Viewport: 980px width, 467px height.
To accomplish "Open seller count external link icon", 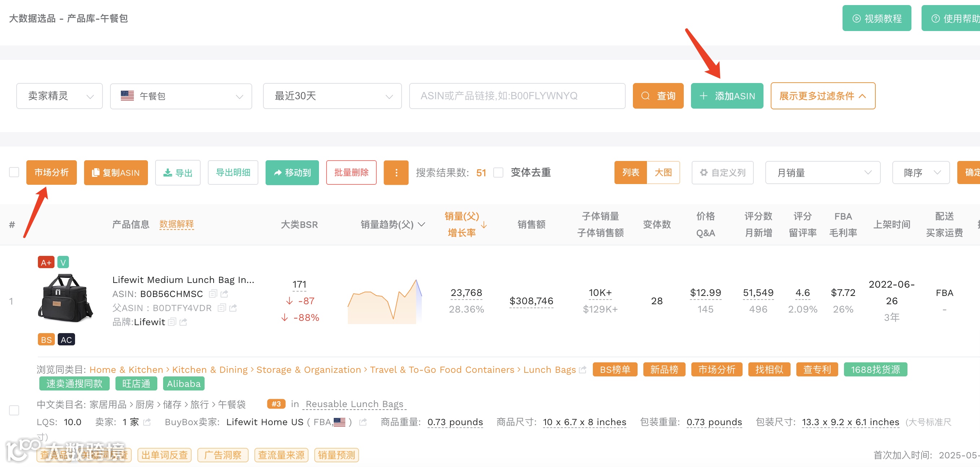I will tap(147, 422).
